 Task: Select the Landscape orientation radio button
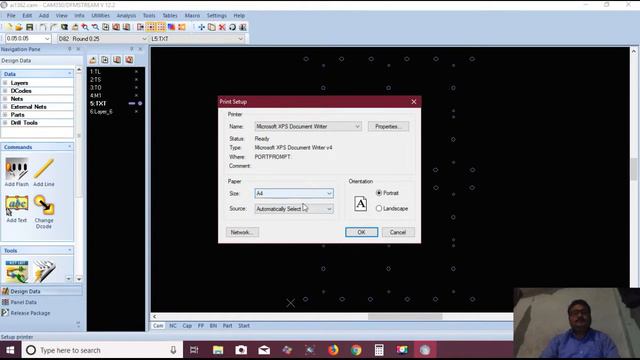click(379, 208)
